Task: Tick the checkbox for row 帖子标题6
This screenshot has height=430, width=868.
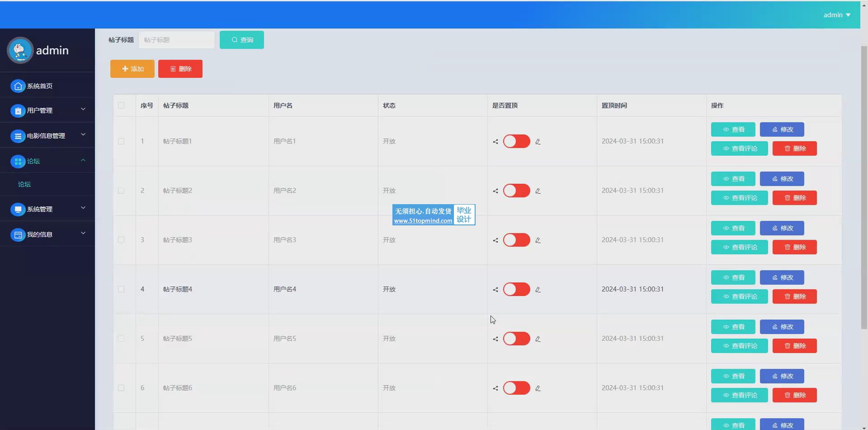Action: (x=121, y=388)
